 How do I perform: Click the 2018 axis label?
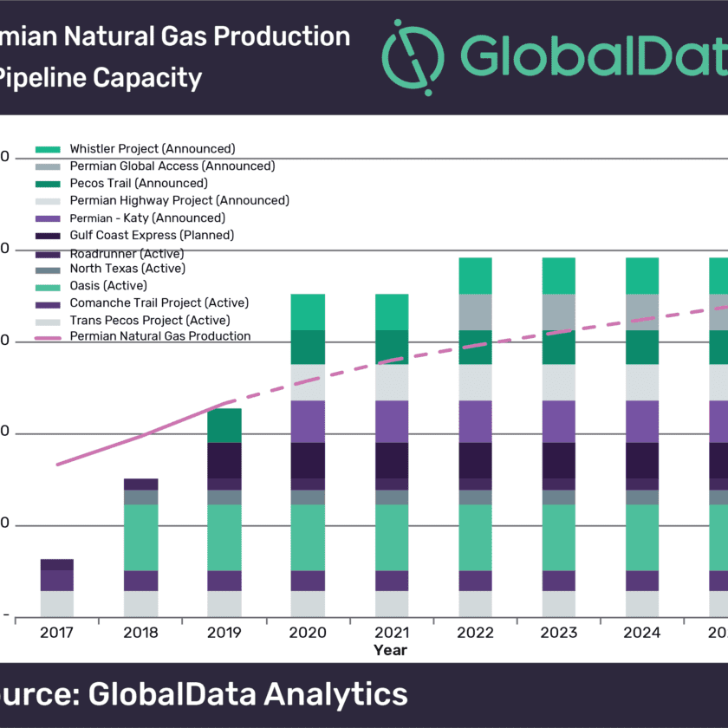coord(140,633)
